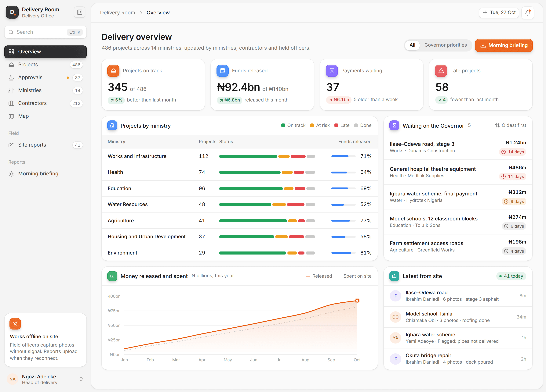The width and height of the screenshot is (546, 392).
Task: Click the Late projects warning icon
Action: [x=441, y=71]
